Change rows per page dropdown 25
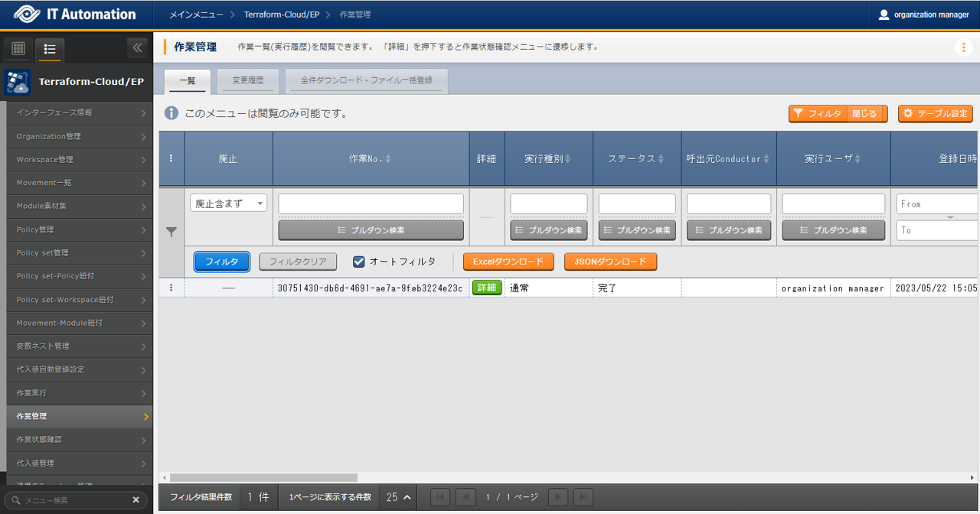This screenshot has width=980, height=514. (399, 497)
